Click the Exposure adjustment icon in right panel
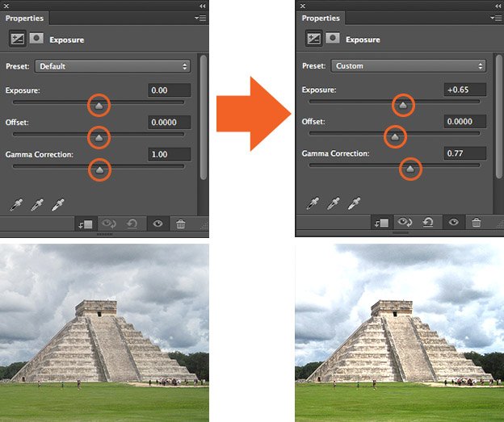 tap(313, 38)
